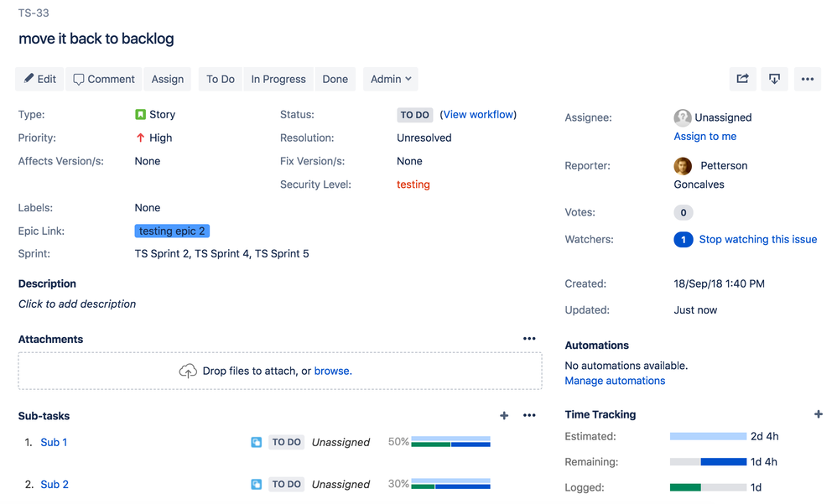
Task: Mark the issue as Done
Action: point(335,79)
